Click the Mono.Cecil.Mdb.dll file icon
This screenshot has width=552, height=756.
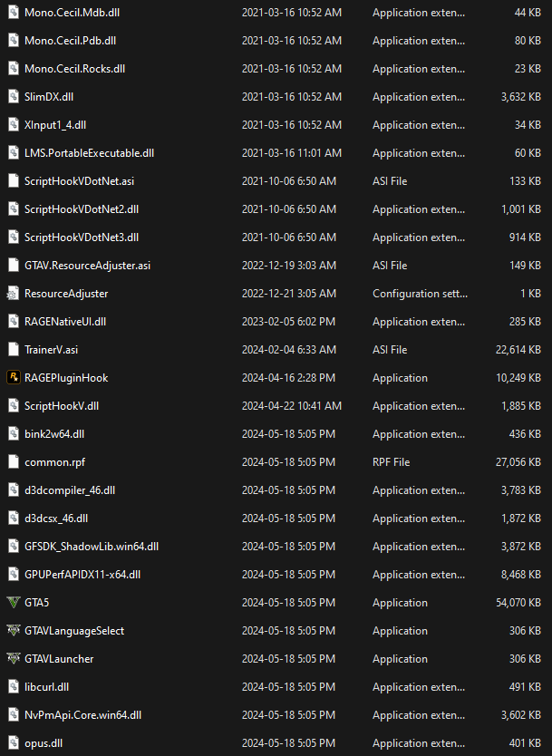(x=14, y=12)
